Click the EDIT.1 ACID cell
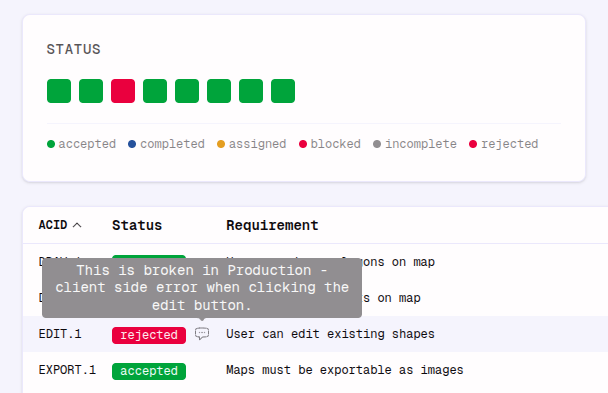This screenshot has height=393, width=608. (60, 334)
